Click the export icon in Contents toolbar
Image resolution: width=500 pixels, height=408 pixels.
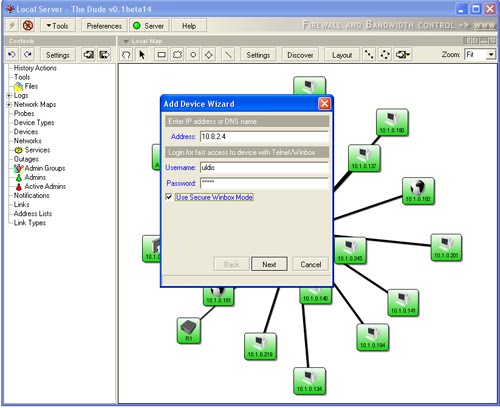[x=104, y=54]
